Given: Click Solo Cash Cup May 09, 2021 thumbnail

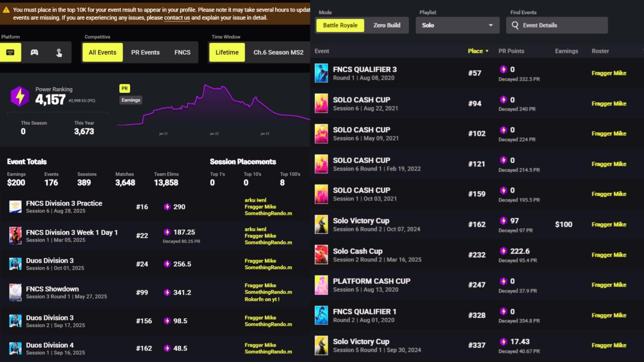Looking at the screenshot, I should click(x=321, y=134).
